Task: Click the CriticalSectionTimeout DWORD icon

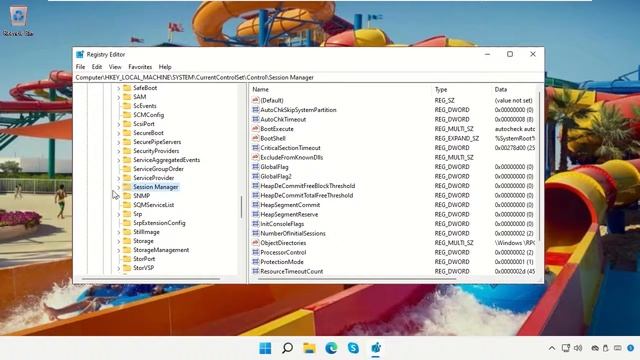Action: click(x=256, y=147)
